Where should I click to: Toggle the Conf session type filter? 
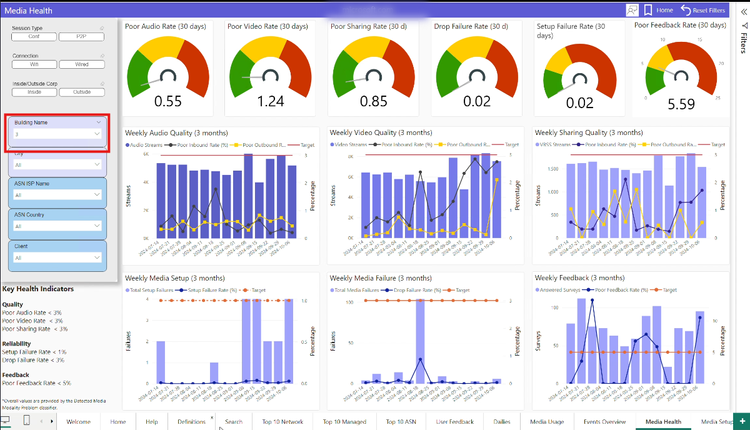(x=32, y=36)
